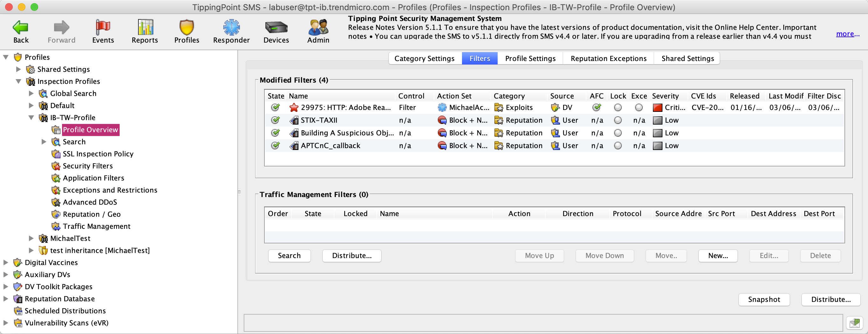The height and width of the screenshot is (334, 868).
Task: Open Devices appliance icon
Action: 276,27
